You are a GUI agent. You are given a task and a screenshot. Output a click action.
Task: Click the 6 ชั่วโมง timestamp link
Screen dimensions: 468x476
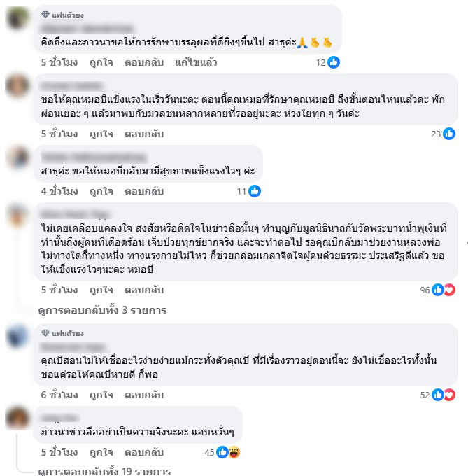(59, 395)
